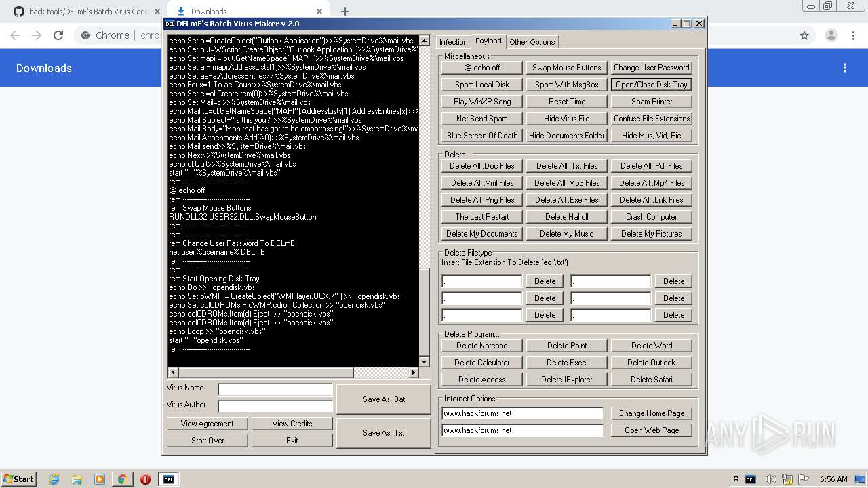Click View Agreement button

(208, 424)
